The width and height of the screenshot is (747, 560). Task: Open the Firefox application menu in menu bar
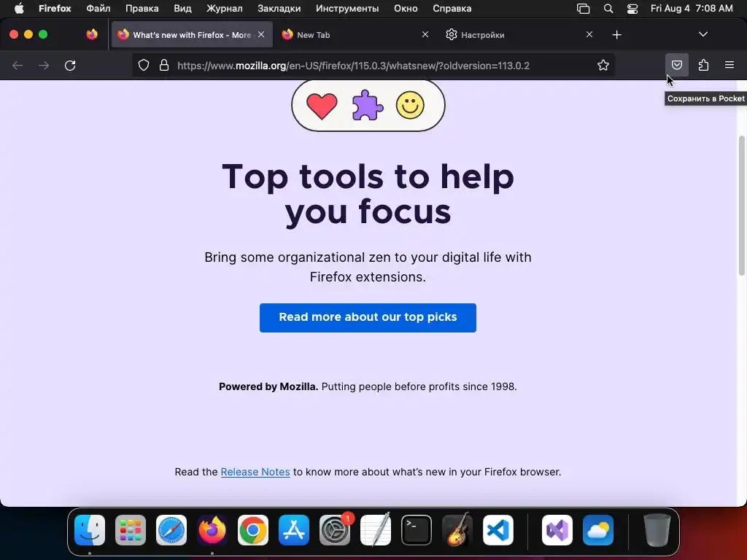55,9
